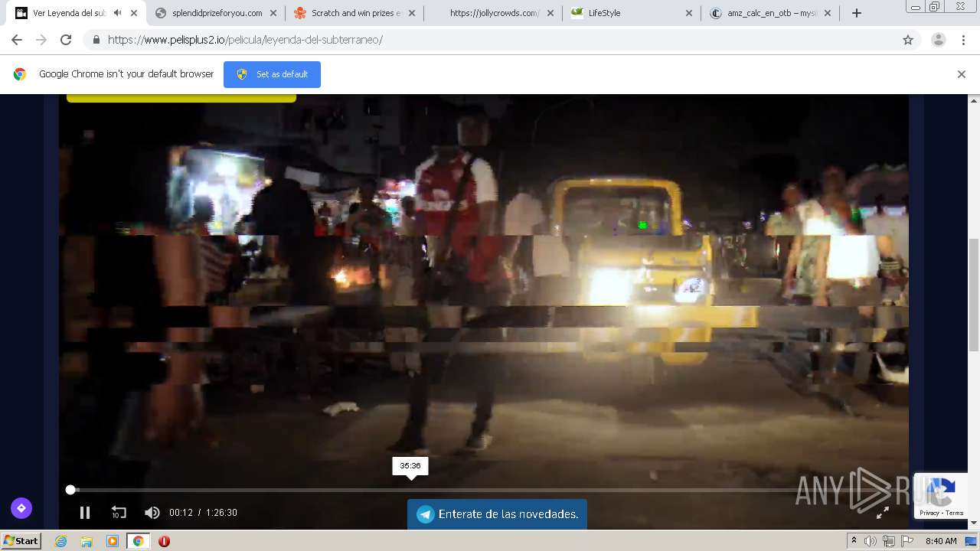The height and width of the screenshot is (551, 980).
Task: Close the LifeStyle tab
Action: [x=689, y=13]
